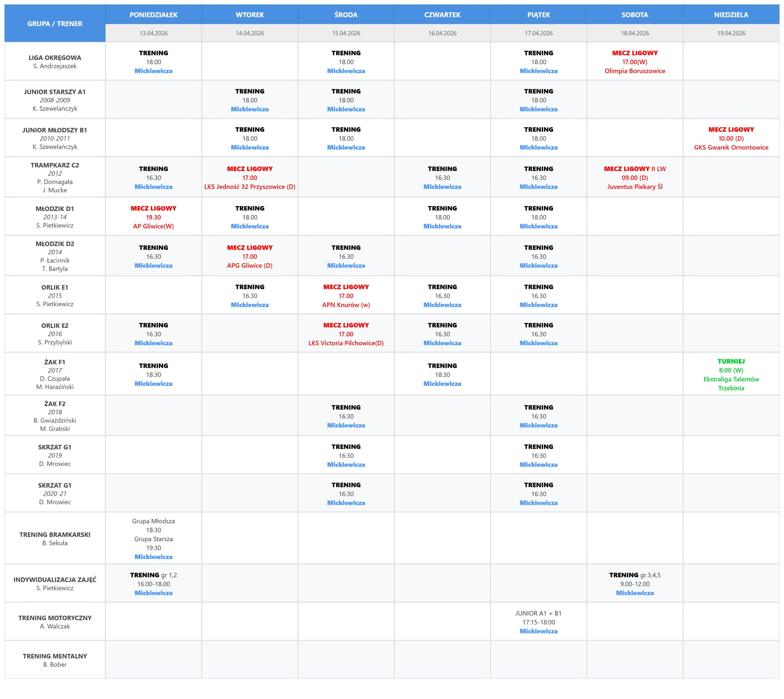Click the PONIEDZIAŁEK column header
784x699 pixels.
[x=153, y=15]
